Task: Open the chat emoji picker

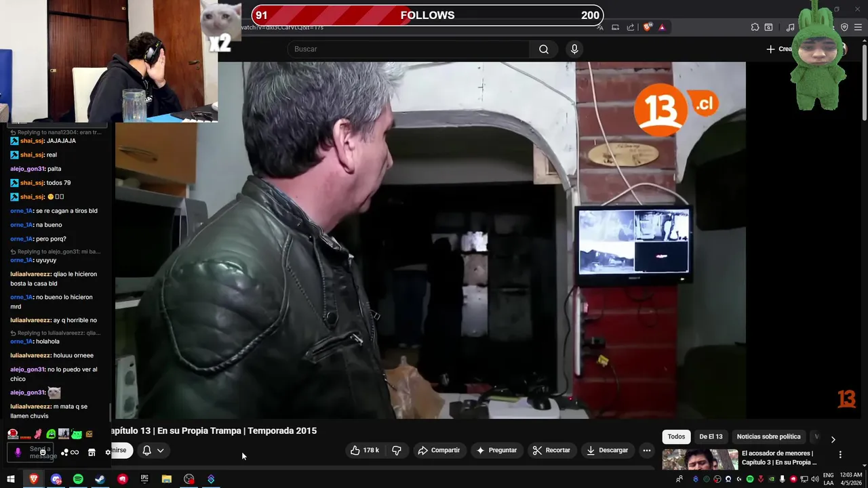Action: pyautogui.click(x=43, y=452)
